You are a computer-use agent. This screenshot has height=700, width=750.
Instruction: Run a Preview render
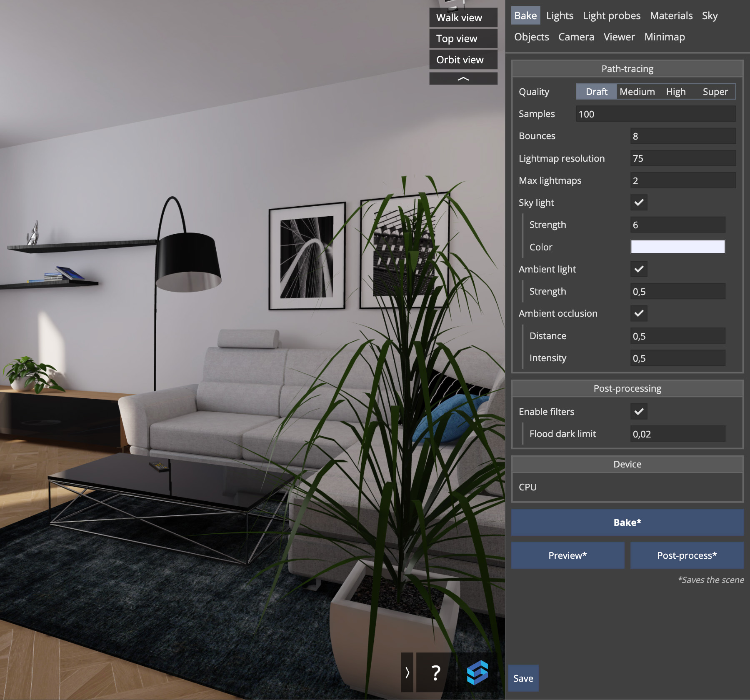[567, 555]
